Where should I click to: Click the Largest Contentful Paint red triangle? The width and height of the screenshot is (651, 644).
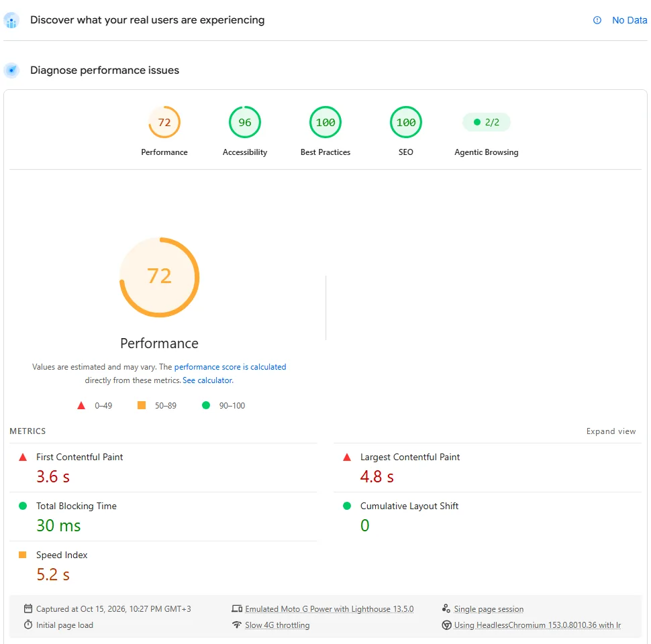coord(347,458)
